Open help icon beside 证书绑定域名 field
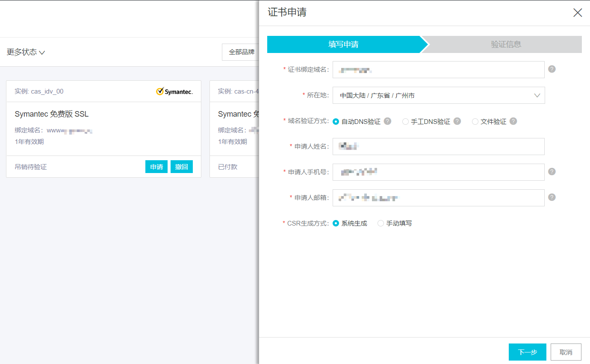The height and width of the screenshot is (364, 590). [x=552, y=69]
